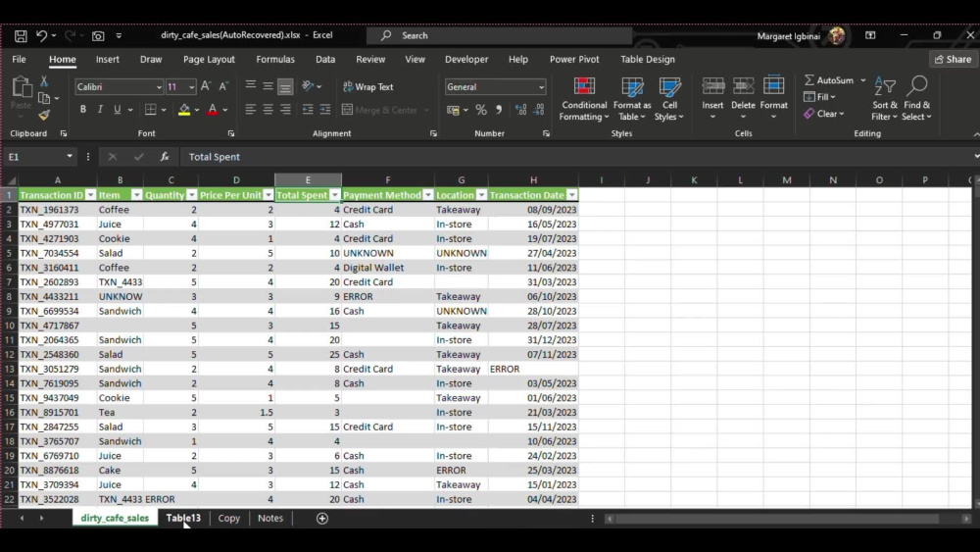Increase decimal places
This screenshot has width=980, height=552.
(520, 110)
